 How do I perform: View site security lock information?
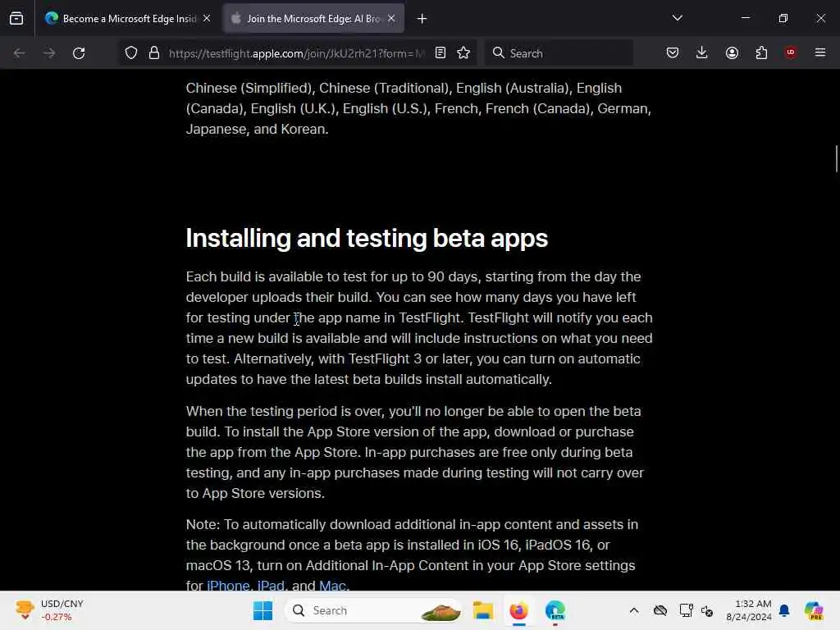(x=154, y=53)
